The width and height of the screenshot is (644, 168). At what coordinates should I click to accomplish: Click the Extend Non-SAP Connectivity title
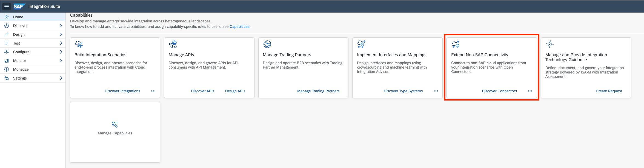[x=480, y=55]
